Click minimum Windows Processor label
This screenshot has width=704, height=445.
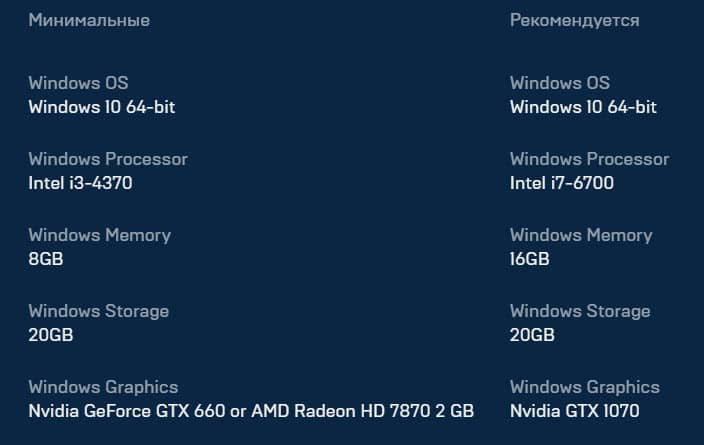108,159
